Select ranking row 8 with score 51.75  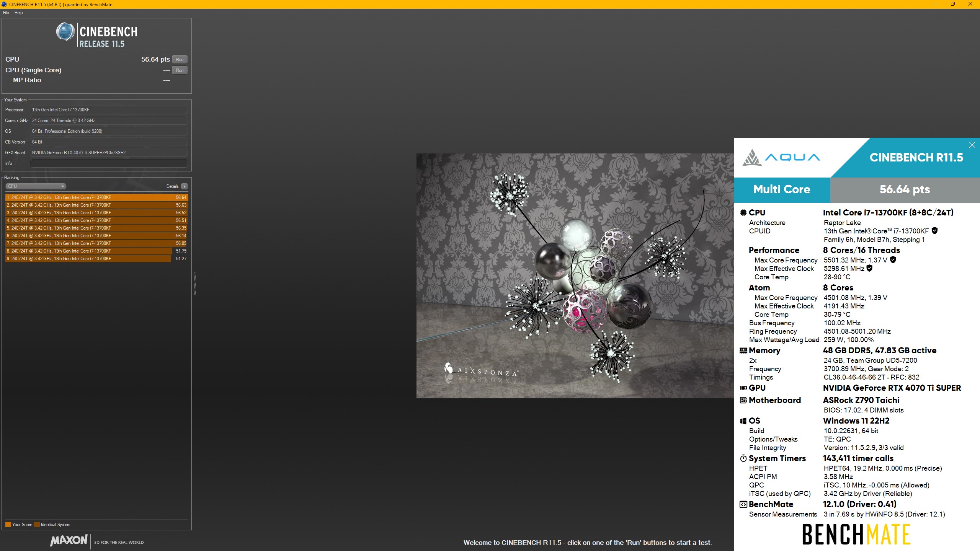(96, 251)
